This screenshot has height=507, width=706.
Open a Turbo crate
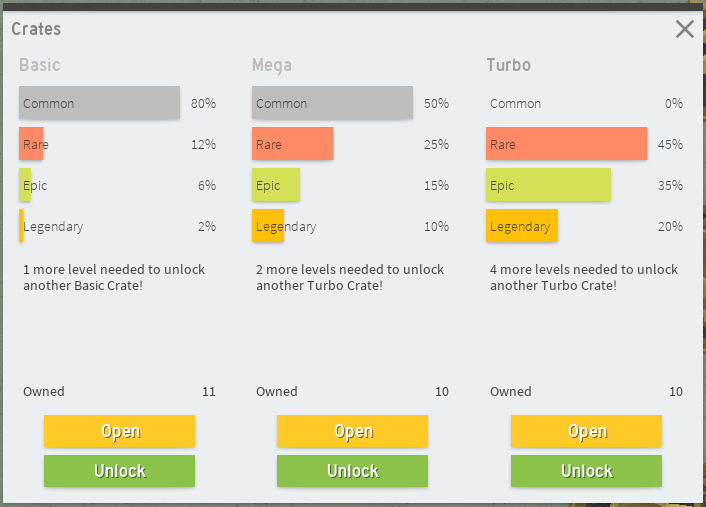click(x=586, y=431)
